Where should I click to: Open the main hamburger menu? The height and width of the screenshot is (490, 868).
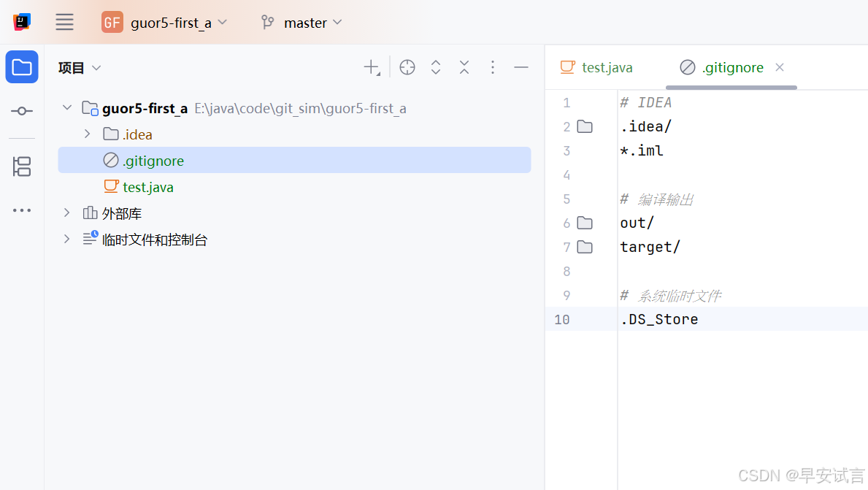pos(64,22)
